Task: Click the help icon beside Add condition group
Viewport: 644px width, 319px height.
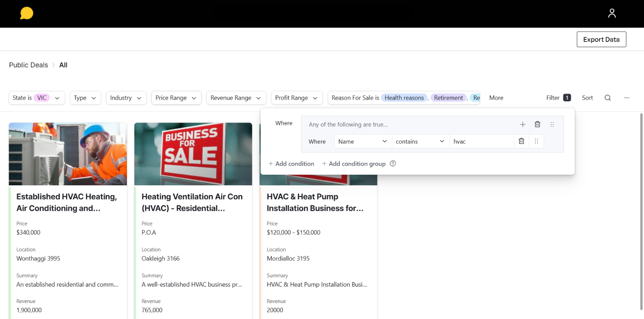Action: [x=393, y=164]
